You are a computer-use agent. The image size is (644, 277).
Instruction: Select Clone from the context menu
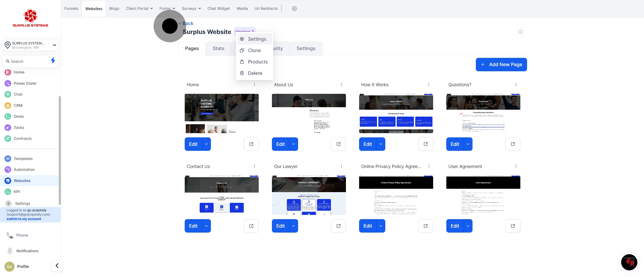click(254, 50)
